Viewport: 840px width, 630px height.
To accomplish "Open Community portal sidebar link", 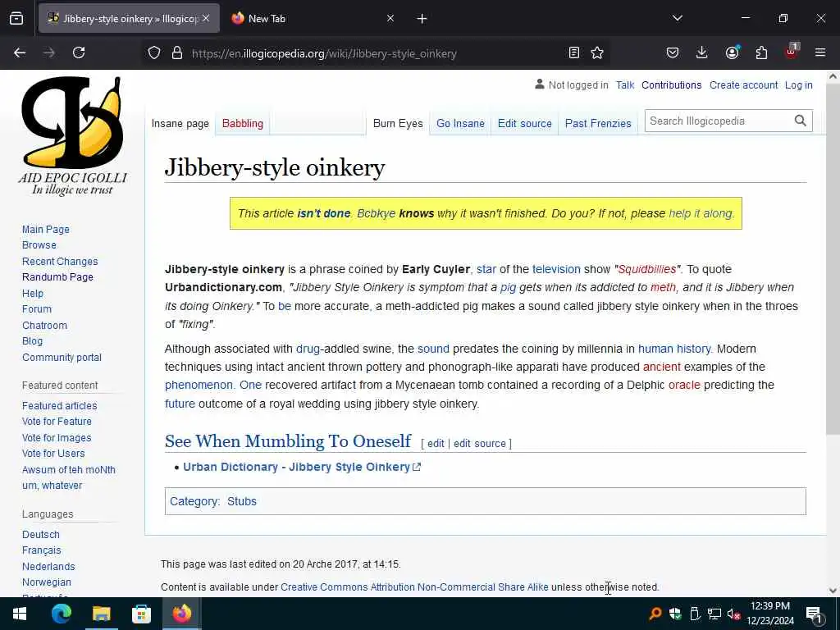I will (x=62, y=358).
